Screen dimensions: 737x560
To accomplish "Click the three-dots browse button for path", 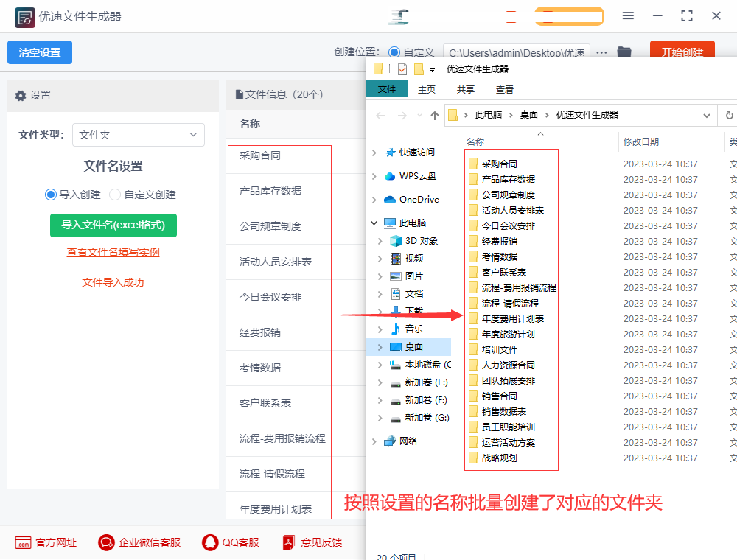I will pos(601,52).
